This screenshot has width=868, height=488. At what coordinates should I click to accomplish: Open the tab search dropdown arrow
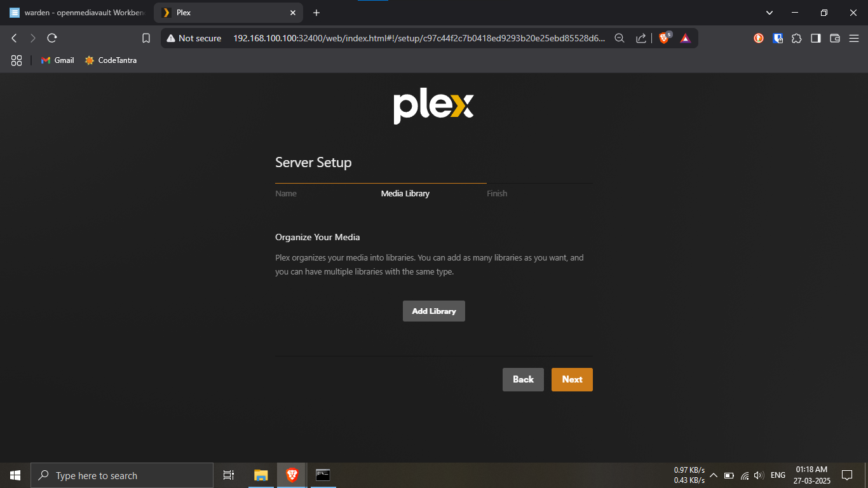pyautogui.click(x=769, y=13)
